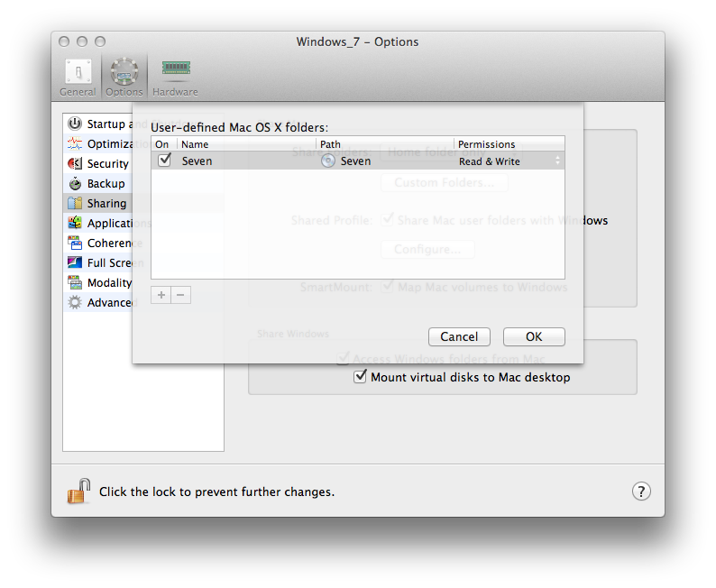Click the Permissions column header
This screenshot has height=588, width=716.
click(x=509, y=144)
